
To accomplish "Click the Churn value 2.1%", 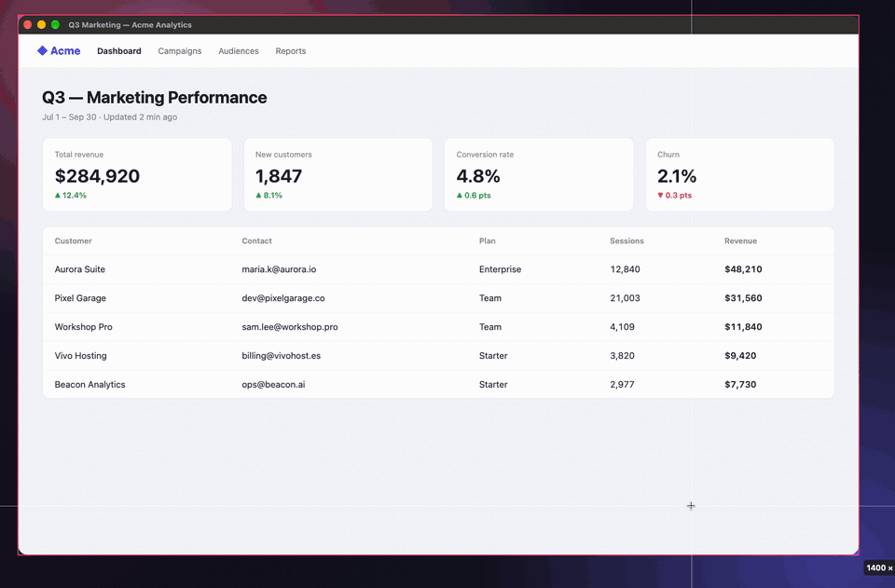I will pyautogui.click(x=677, y=176).
